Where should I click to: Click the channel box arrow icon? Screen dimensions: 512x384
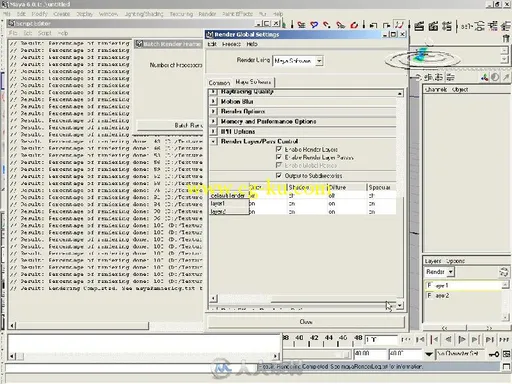(x=506, y=77)
